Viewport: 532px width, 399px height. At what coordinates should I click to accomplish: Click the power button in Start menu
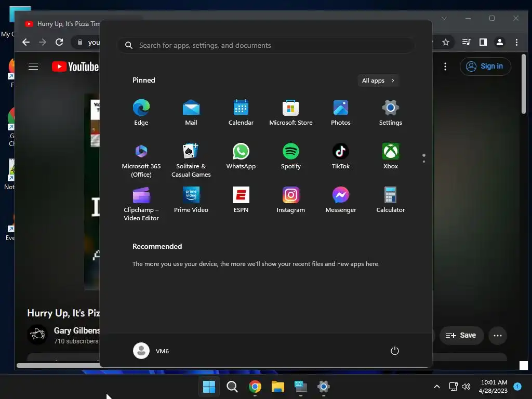pyautogui.click(x=395, y=351)
